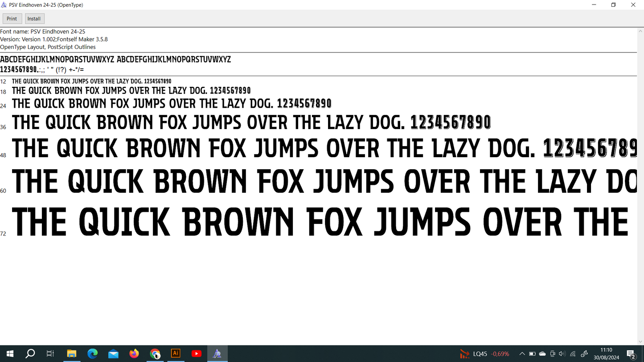Viewport: 644px width, 362px height.
Task: Expand the hidden system tray icons
Action: 522,354
